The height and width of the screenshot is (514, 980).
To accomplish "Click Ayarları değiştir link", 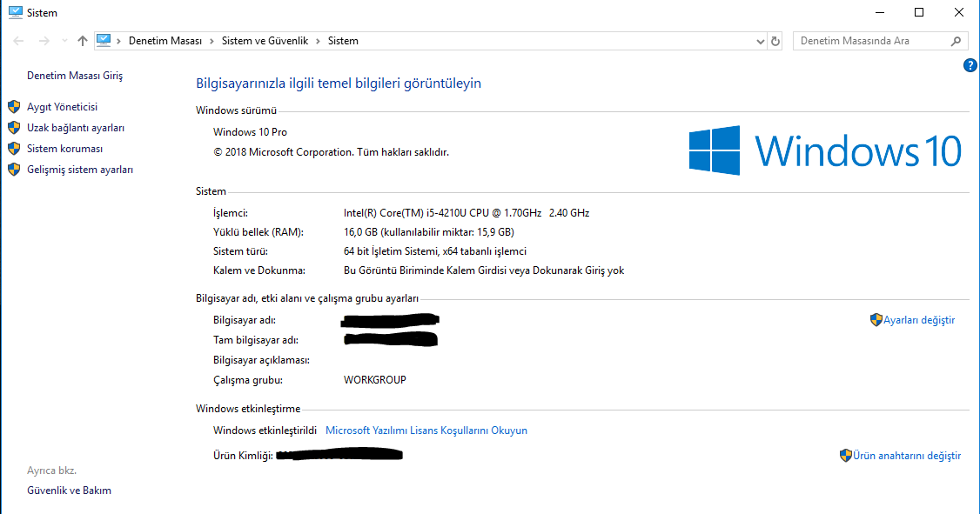I will point(919,320).
